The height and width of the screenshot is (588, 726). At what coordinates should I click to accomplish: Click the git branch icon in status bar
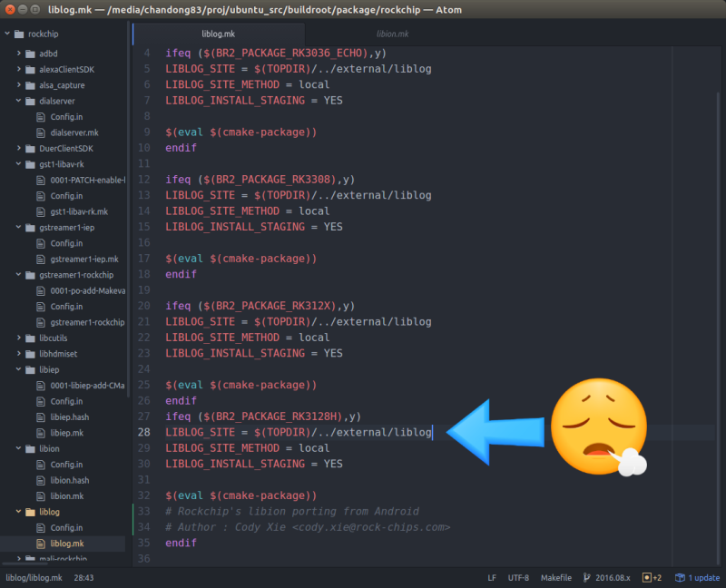click(x=586, y=577)
